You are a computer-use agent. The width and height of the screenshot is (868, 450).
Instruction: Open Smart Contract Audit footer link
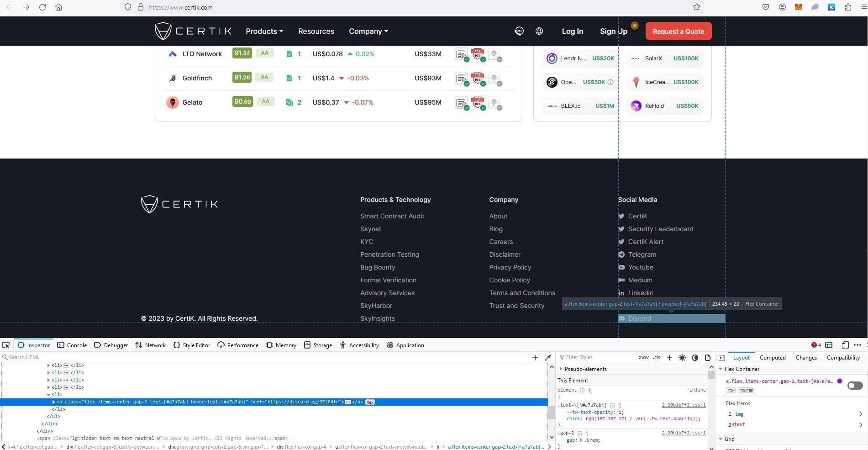pyautogui.click(x=392, y=216)
